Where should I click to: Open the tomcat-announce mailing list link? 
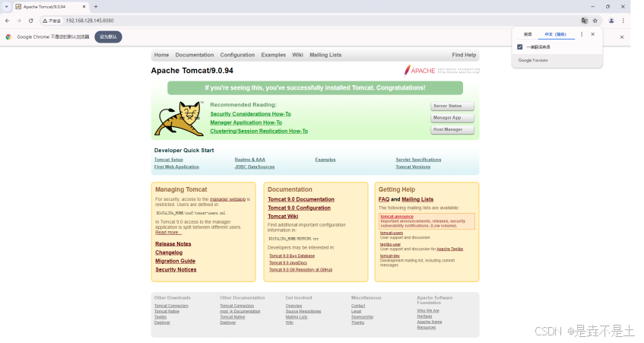coord(397,217)
